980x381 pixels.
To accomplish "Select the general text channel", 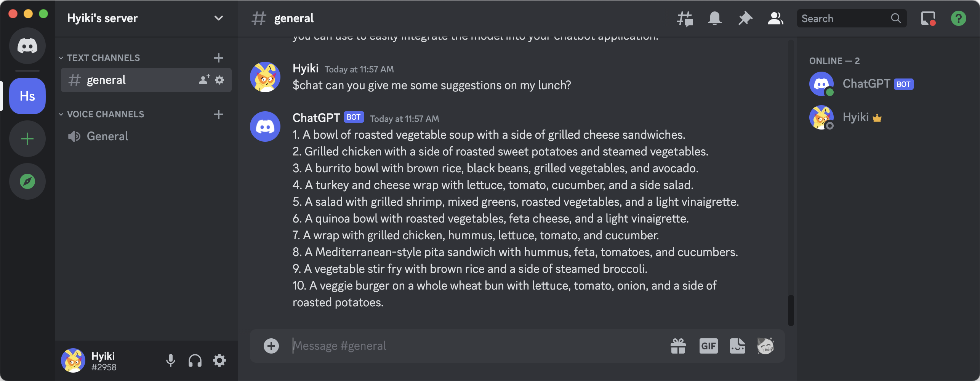I will pos(146,80).
